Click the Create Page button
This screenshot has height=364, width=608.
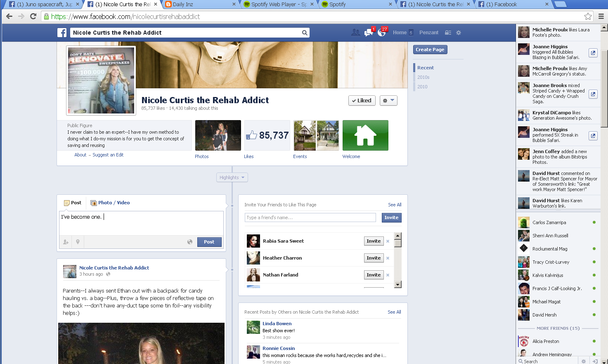[x=430, y=50]
